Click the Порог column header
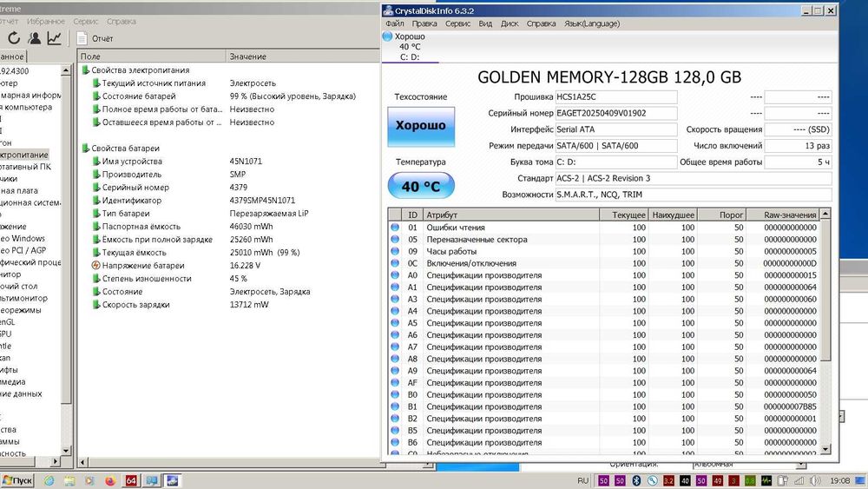 tap(721, 215)
